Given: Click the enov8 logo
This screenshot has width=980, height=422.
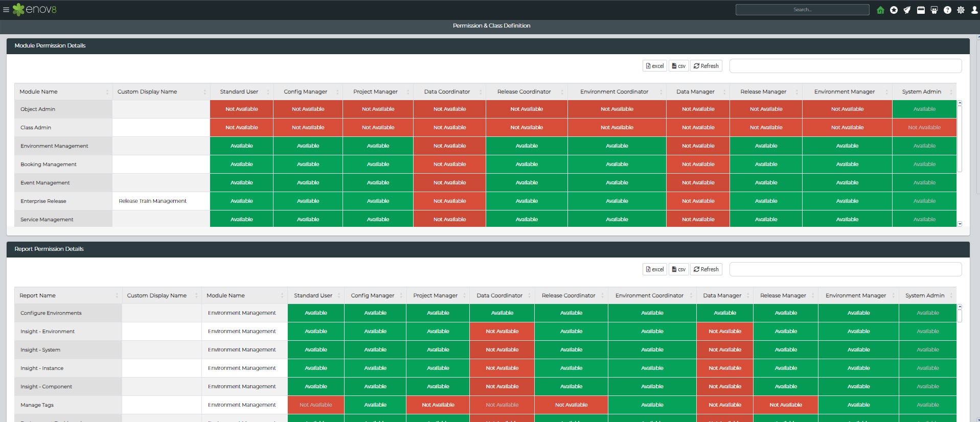Looking at the screenshot, I should [x=35, y=10].
